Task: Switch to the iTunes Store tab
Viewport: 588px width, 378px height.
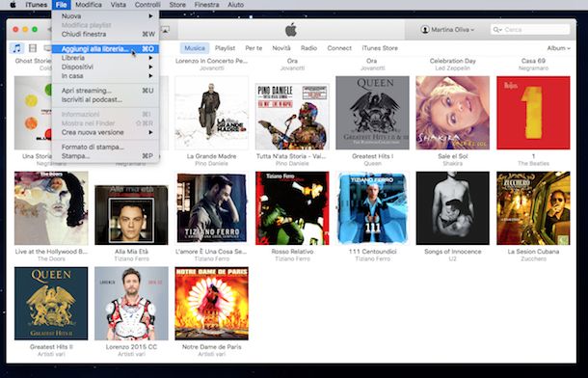Action: click(x=380, y=48)
